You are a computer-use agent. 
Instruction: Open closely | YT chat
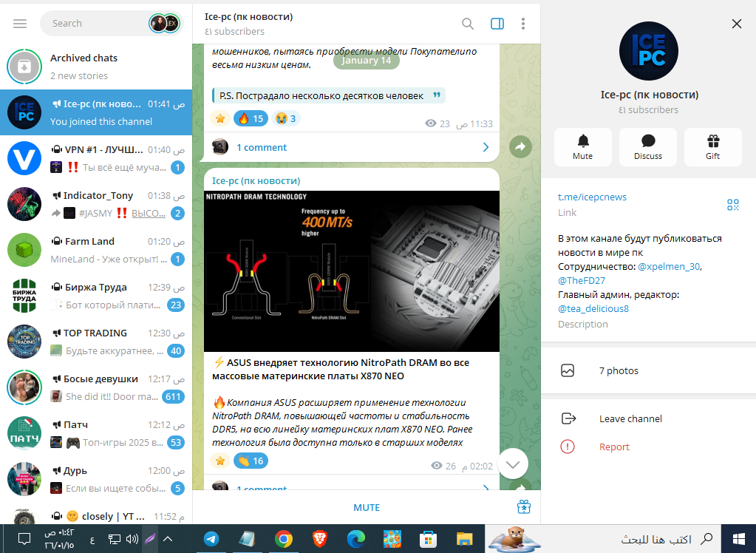coord(96,514)
